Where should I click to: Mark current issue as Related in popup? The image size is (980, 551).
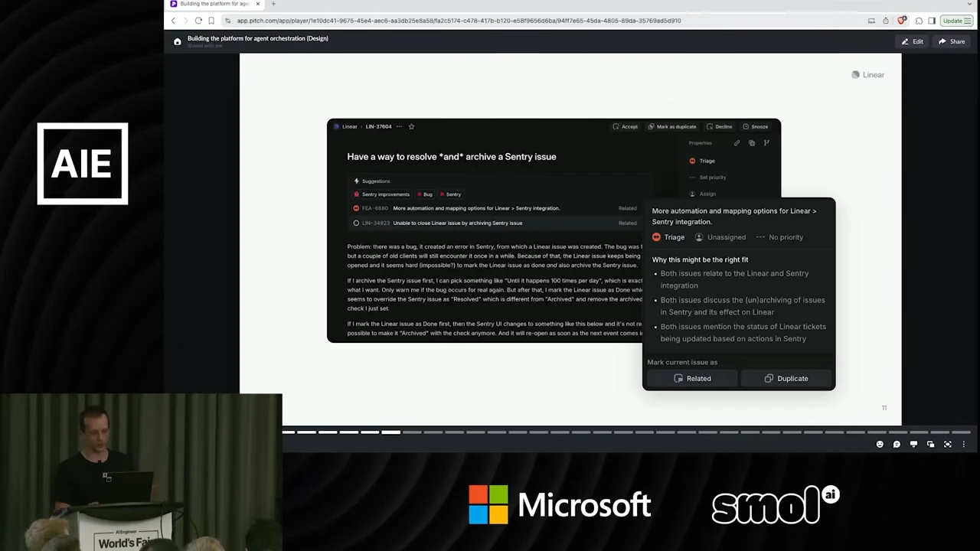[x=692, y=378]
